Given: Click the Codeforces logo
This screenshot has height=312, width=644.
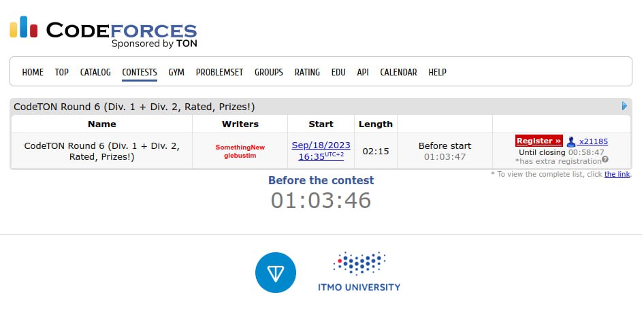Looking at the screenshot, I should (103, 31).
